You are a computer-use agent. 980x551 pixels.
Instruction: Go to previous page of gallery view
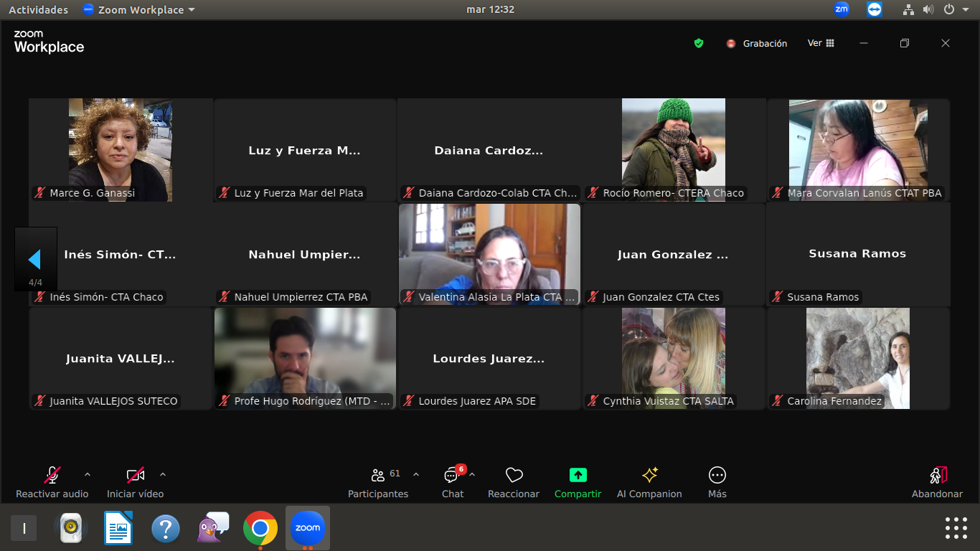coord(34,259)
